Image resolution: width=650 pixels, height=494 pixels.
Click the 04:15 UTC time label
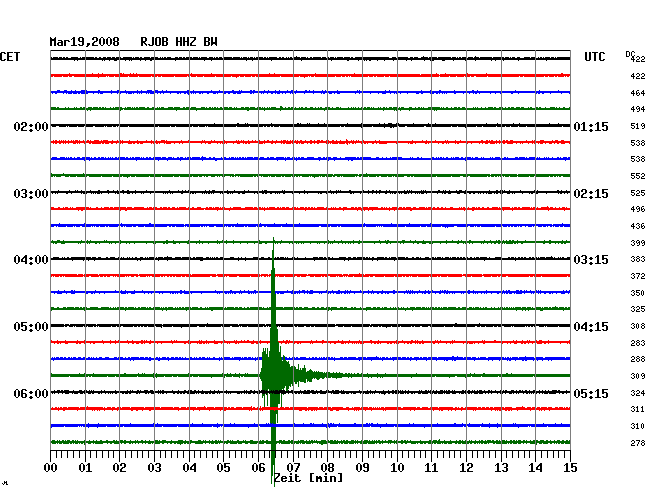click(x=591, y=327)
